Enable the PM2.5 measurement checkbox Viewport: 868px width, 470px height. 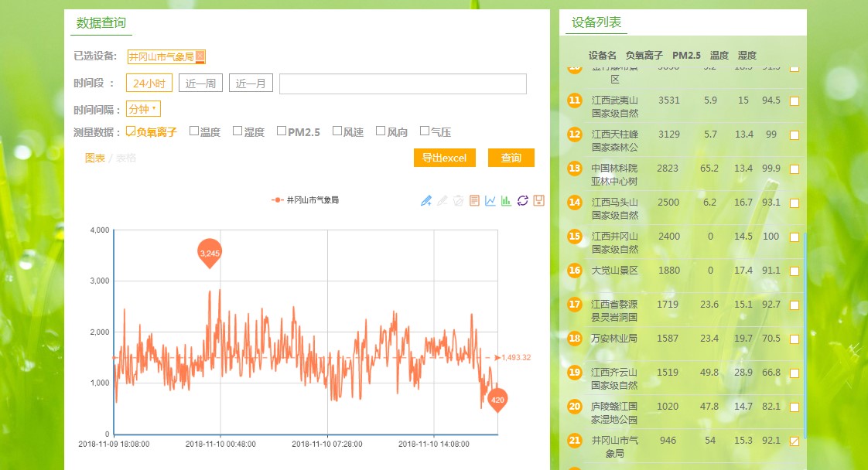tap(282, 131)
